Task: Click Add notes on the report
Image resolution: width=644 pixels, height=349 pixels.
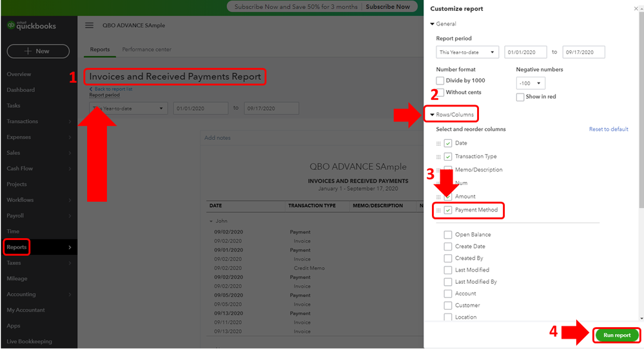Action: pos(217,137)
